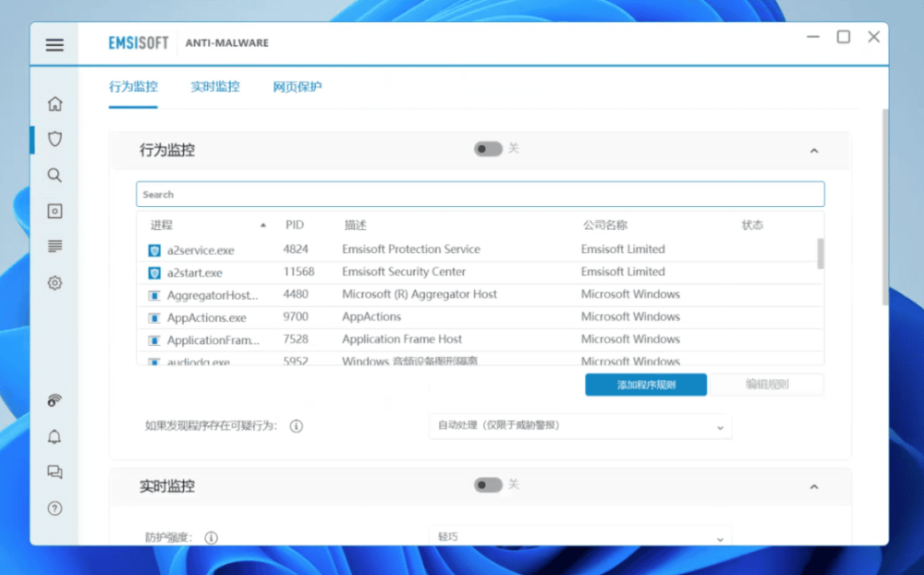Click the 状态 column header
Image resolution: width=924 pixels, height=575 pixels.
(752, 225)
